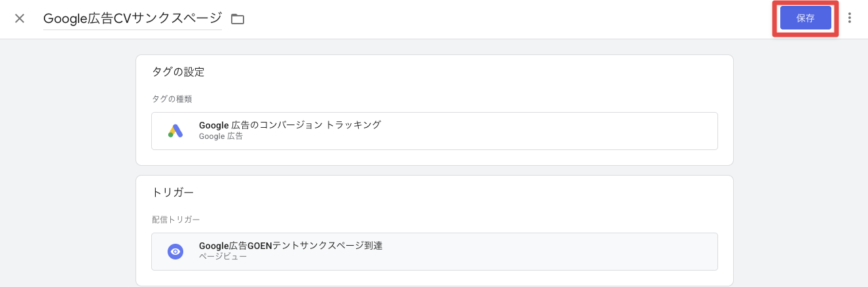
Task: Select the Google広告GOENテントサンクスページ到達 trigger
Action: coord(290,246)
